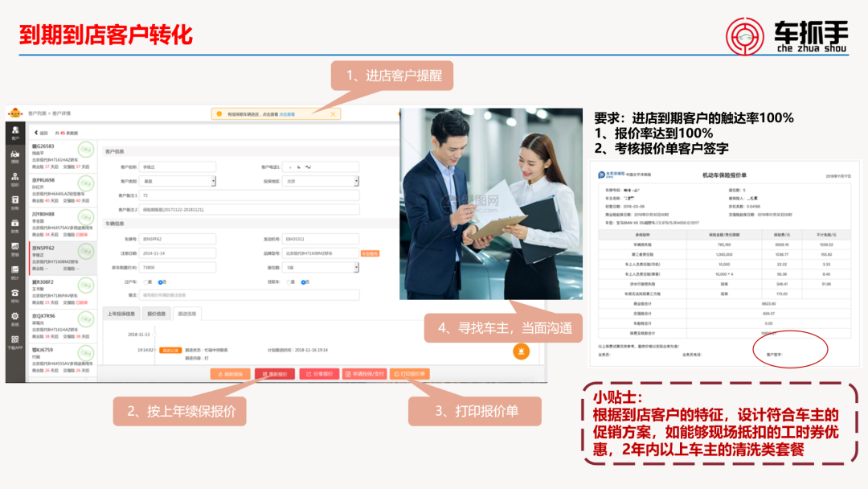Focus the 车牌号 input field
The height and width of the screenshot is (489, 868).
coord(177,239)
